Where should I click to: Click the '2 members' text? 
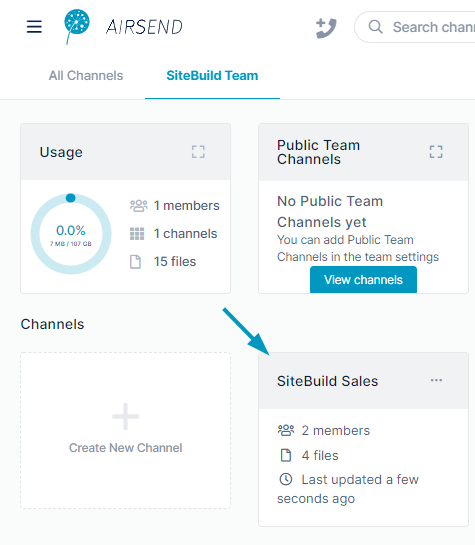tap(336, 431)
